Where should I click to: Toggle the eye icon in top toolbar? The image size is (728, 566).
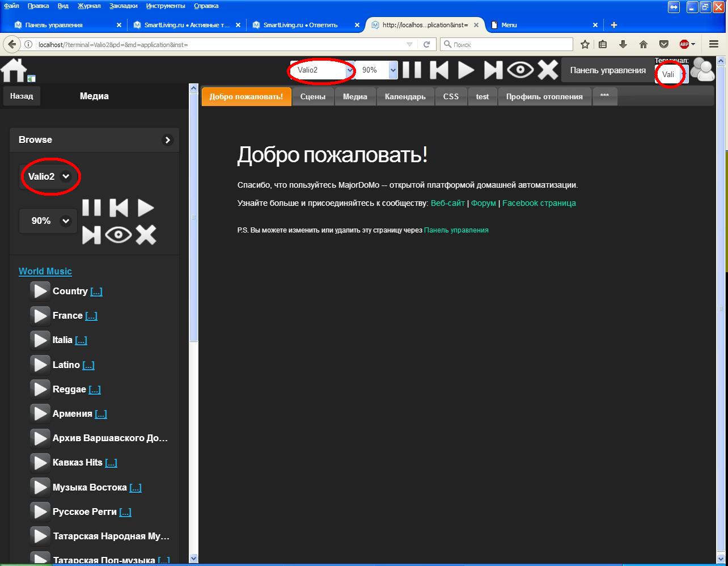(x=520, y=70)
